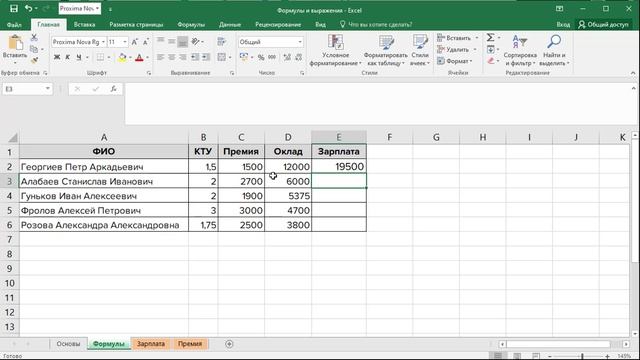Viewport: 640px width, 360px height.
Task: Click the Wrap Text icon
Action: pos(222,41)
